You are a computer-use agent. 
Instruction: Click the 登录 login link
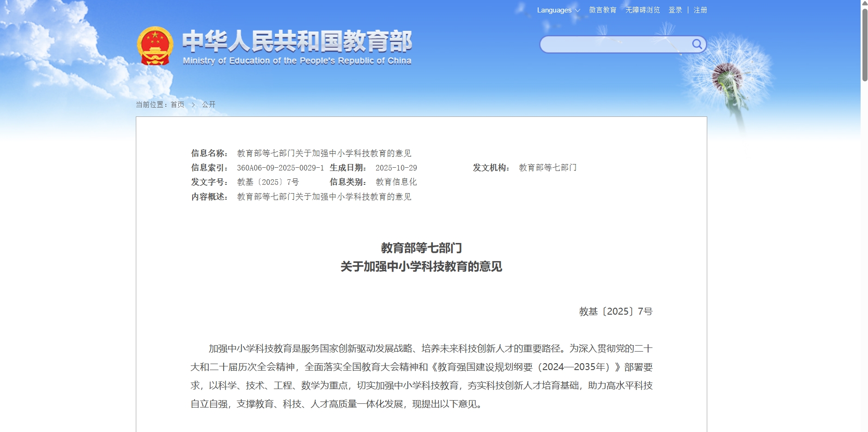[675, 10]
